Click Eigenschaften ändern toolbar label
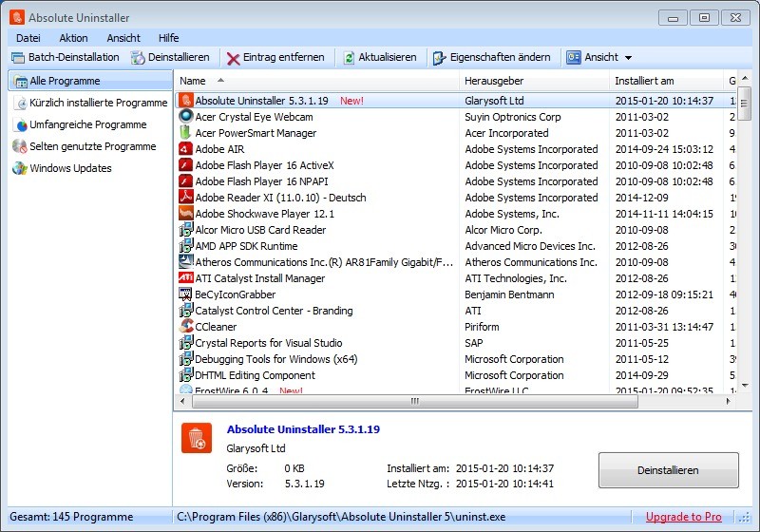The width and height of the screenshot is (760, 532). [x=501, y=57]
